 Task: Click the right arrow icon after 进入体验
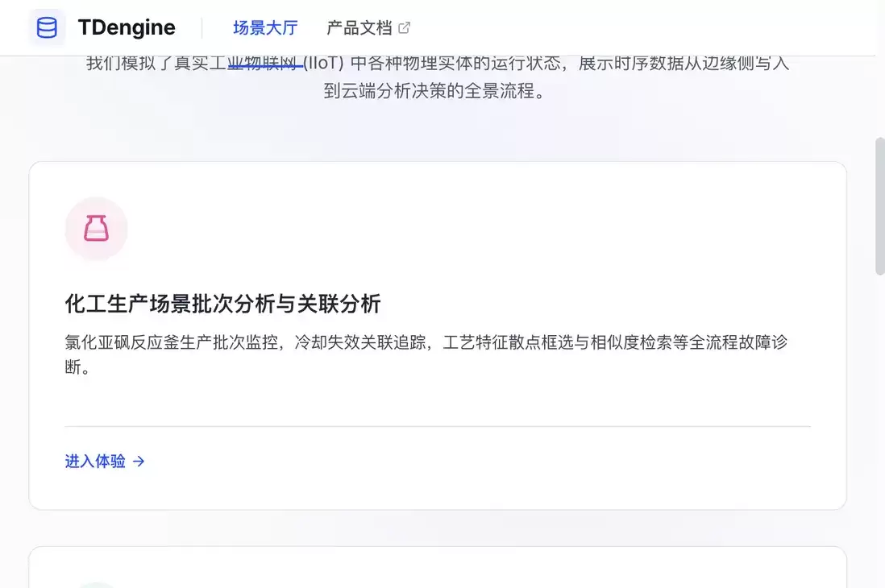click(x=139, y=462)
